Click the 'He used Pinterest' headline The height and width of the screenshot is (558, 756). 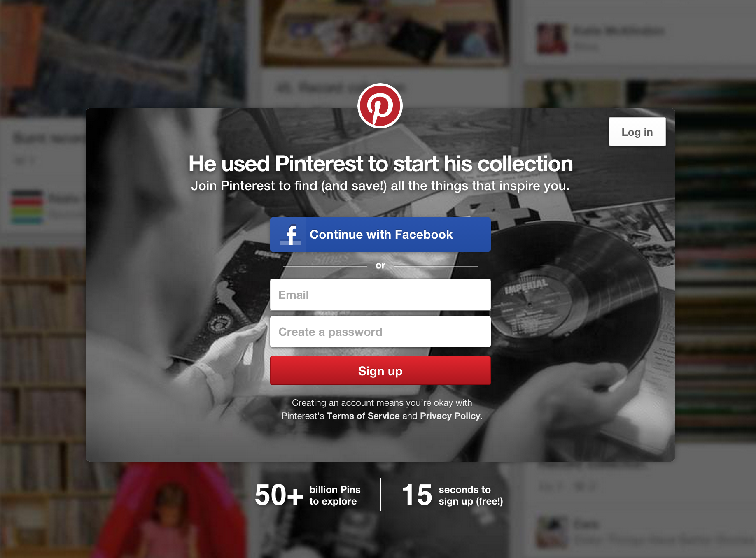click(x=380, y=164)
